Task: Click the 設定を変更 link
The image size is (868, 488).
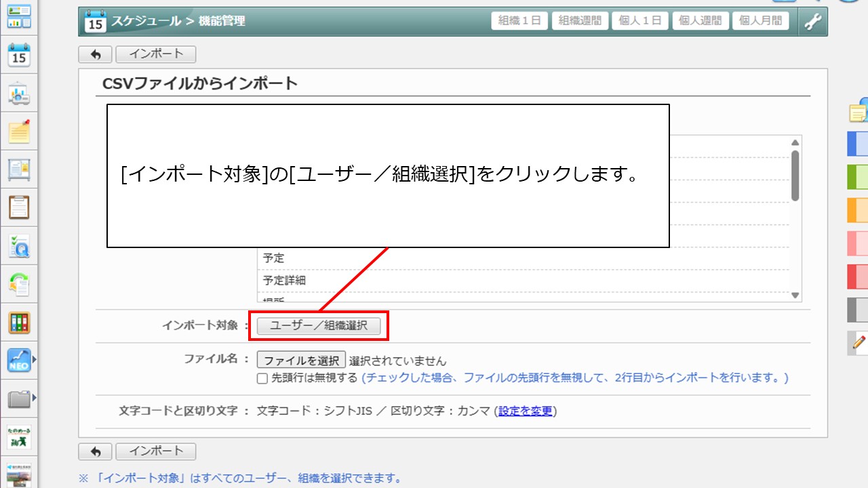Action: (x=526, y=411)
